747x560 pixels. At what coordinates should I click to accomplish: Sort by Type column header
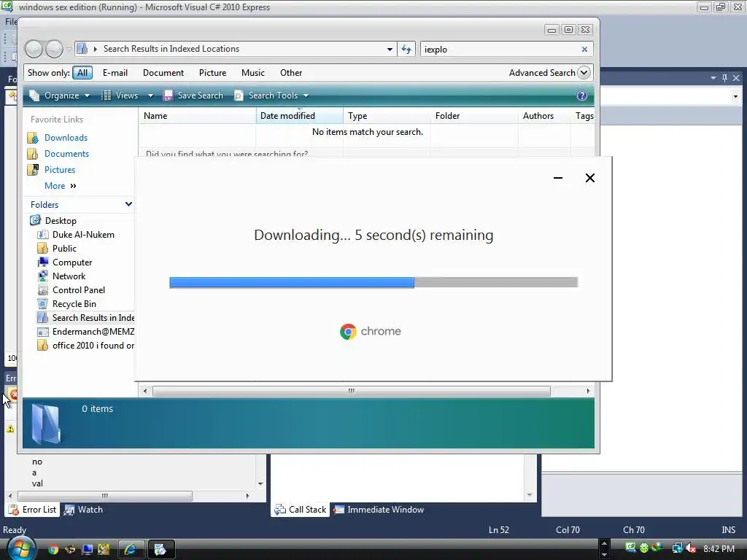coord(387,116)
